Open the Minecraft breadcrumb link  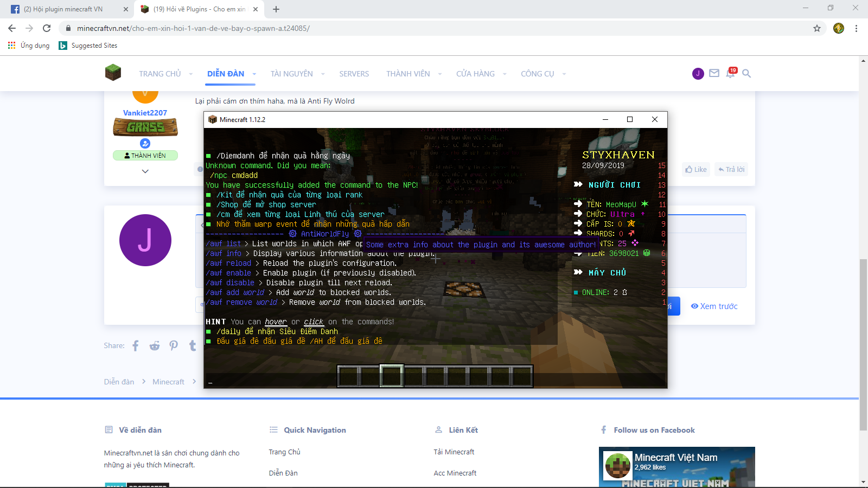(168, 382)
